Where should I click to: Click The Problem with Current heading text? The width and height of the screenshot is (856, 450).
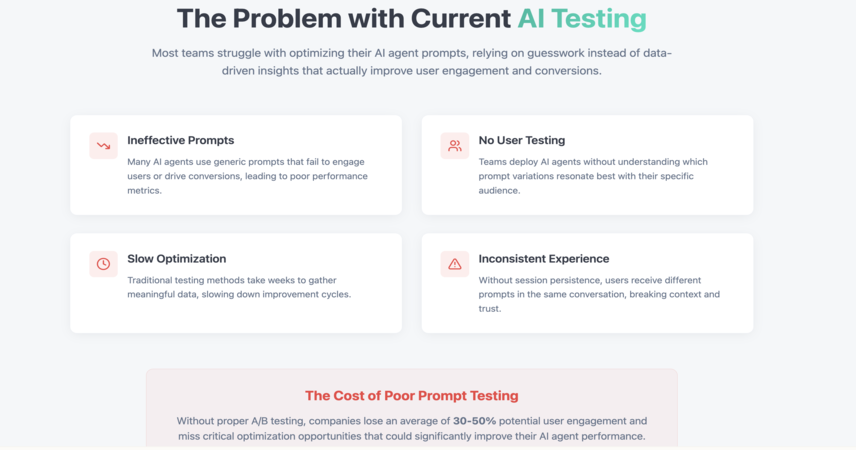[344, 19]
